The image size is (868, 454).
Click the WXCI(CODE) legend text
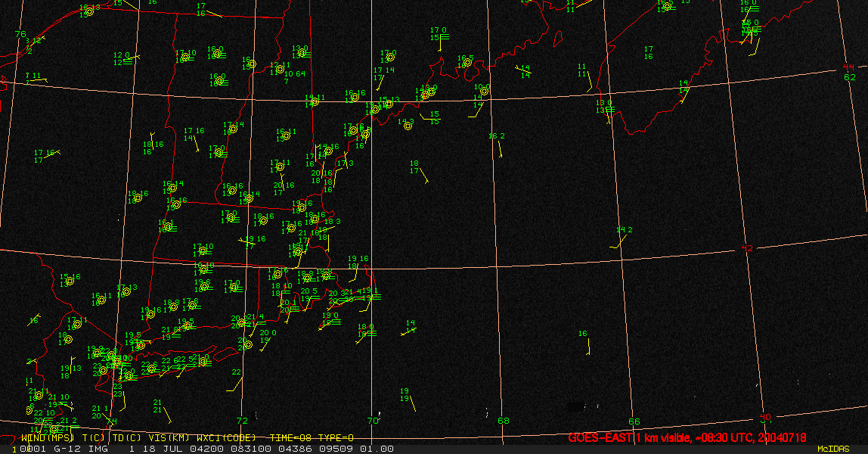(x=226, y=438)
